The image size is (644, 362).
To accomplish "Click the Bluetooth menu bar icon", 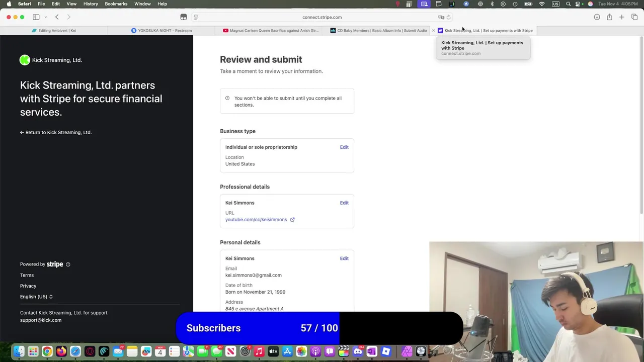I will pyautogui.click(x=492, y=4).
